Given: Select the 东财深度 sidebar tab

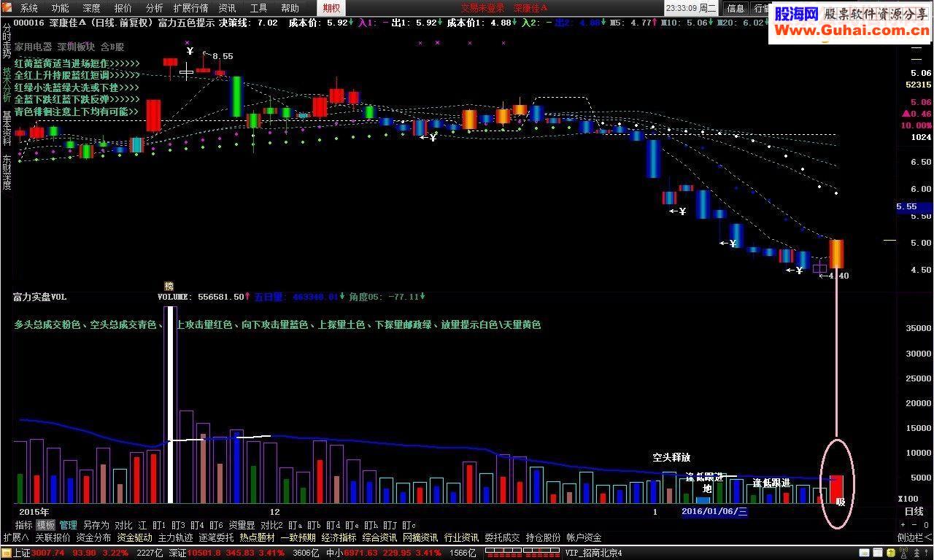Looking at the screenshot, I should [7, 172].
